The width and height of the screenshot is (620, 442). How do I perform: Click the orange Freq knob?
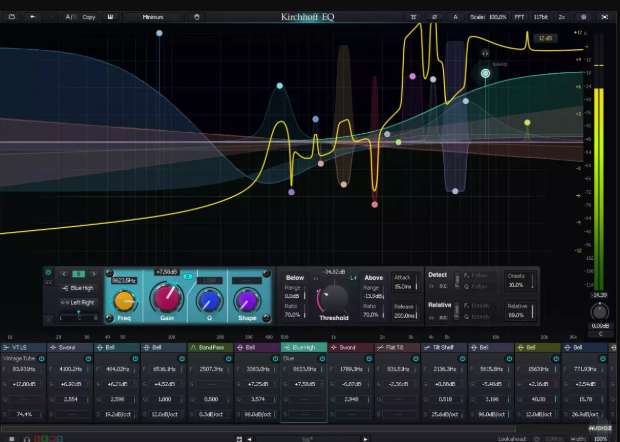124,300
